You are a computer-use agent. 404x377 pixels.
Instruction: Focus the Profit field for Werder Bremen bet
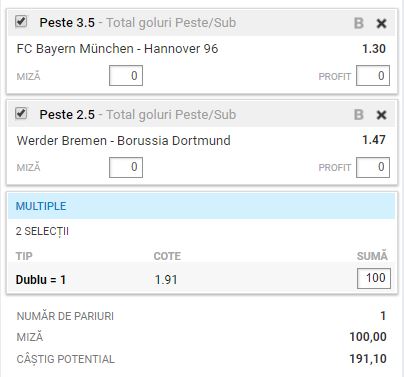coord(373,167)
